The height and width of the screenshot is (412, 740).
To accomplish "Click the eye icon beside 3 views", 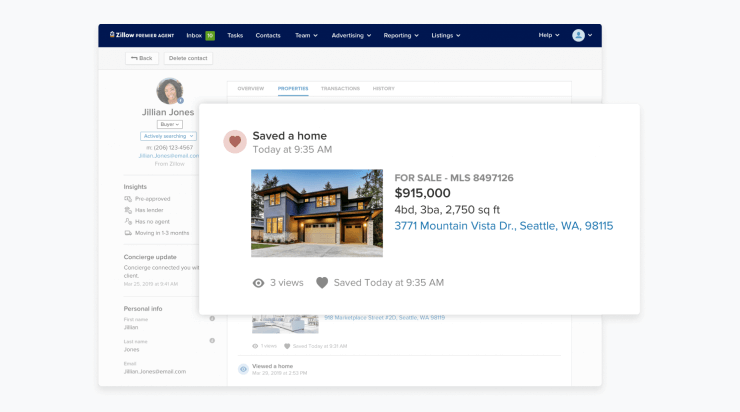I will (x=258, y=283).
